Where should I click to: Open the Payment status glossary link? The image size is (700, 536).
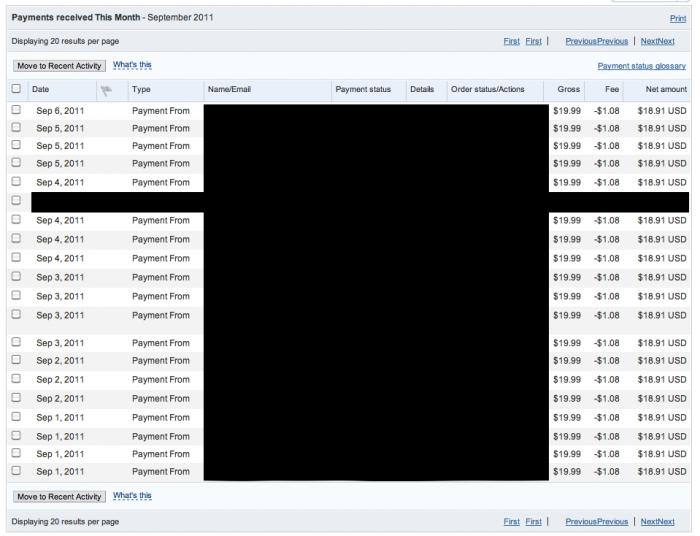pyautogui.click(x=642, y=66)
